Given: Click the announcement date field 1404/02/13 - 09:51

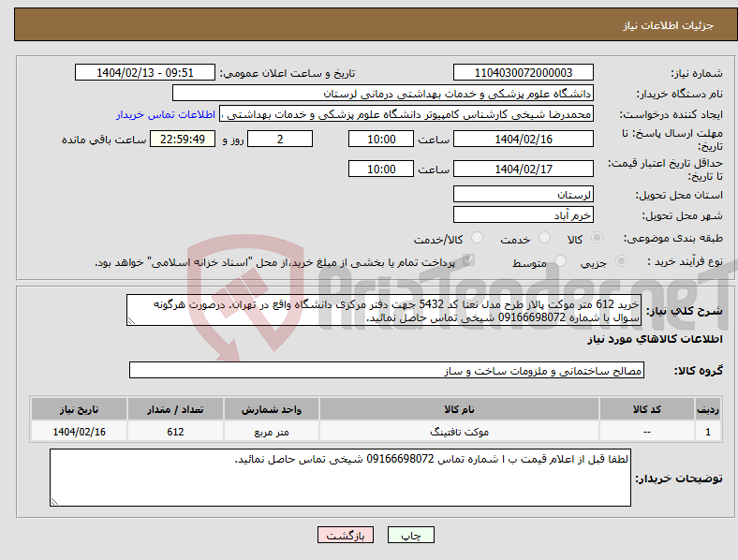Looking at the screenshot, I should [x=145, y=72].
